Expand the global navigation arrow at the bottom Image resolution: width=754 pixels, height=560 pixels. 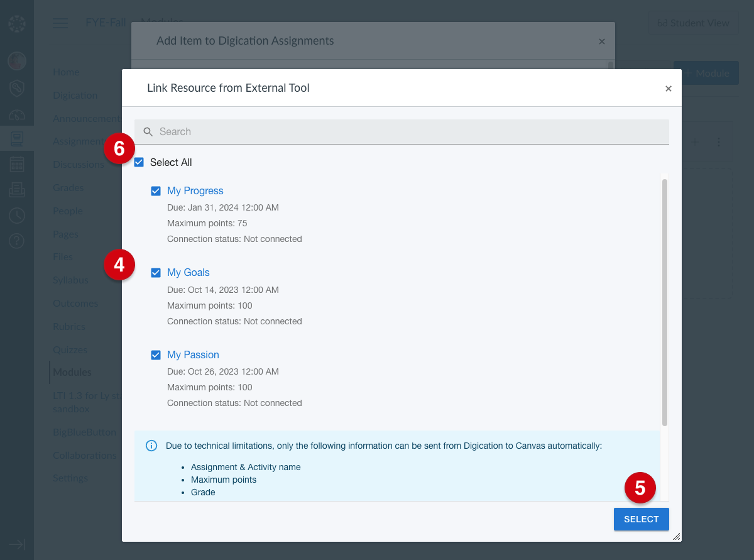[17, 544]
